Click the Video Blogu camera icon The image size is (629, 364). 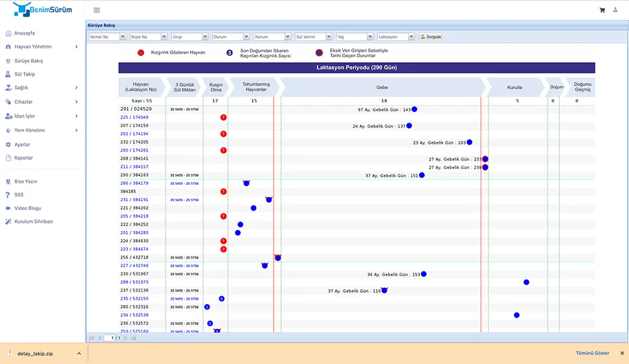8,208
